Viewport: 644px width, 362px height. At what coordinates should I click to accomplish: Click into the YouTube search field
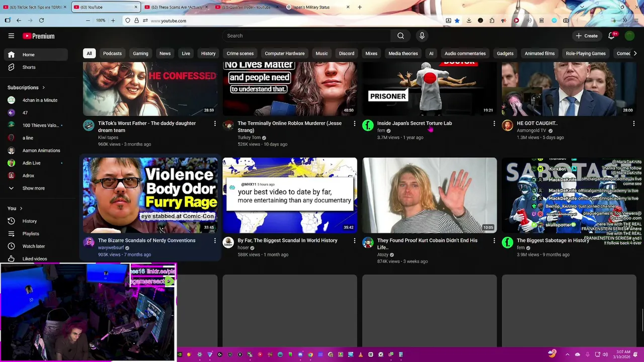pos(307,36)
